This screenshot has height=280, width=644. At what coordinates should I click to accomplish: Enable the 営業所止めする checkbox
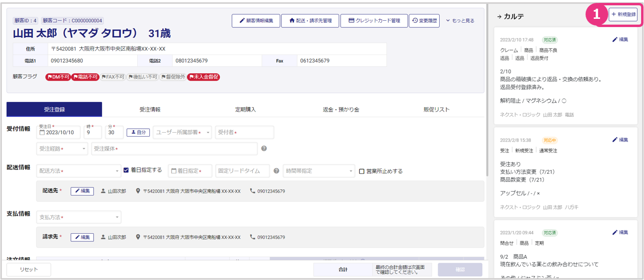tap(362, 171)
